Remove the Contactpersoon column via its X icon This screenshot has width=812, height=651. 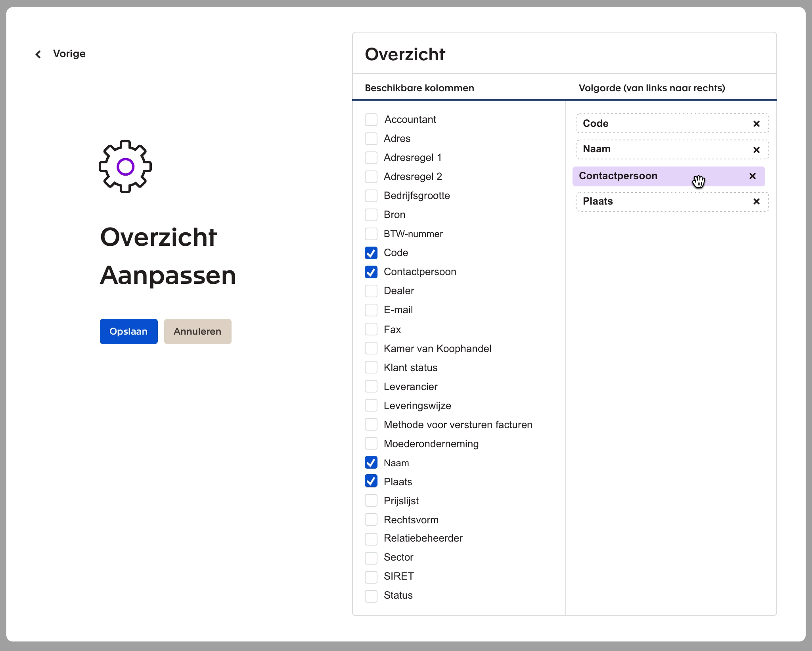click(752, 176)
